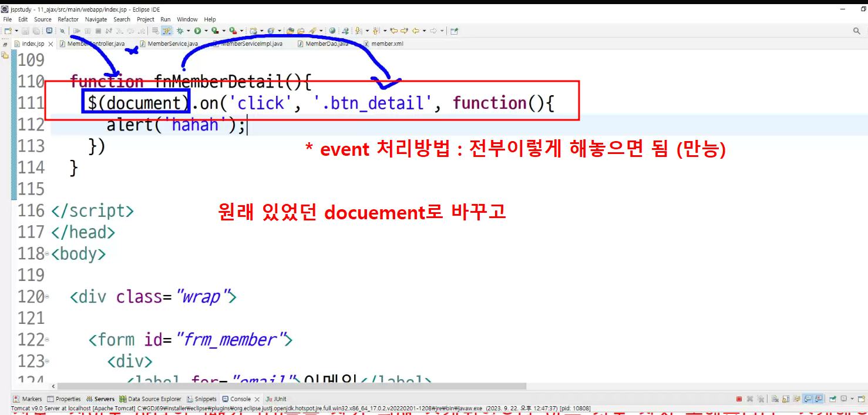
Task: Click Pin Console icon
Action: point(833,399)
